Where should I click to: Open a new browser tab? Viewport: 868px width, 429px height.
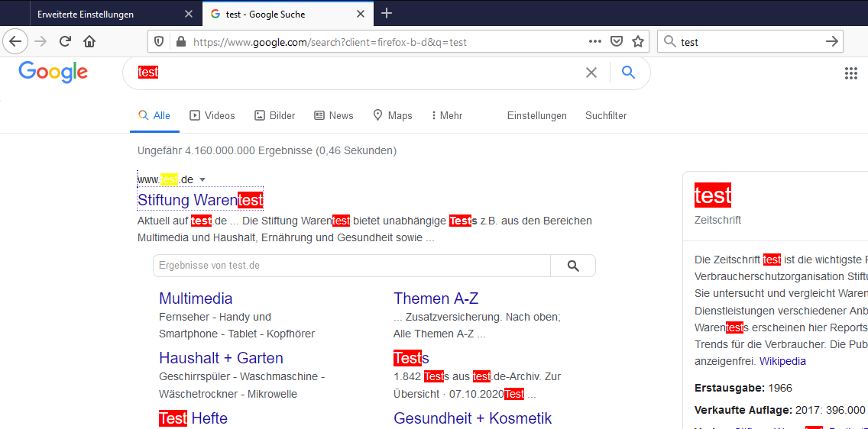point(387,14)
